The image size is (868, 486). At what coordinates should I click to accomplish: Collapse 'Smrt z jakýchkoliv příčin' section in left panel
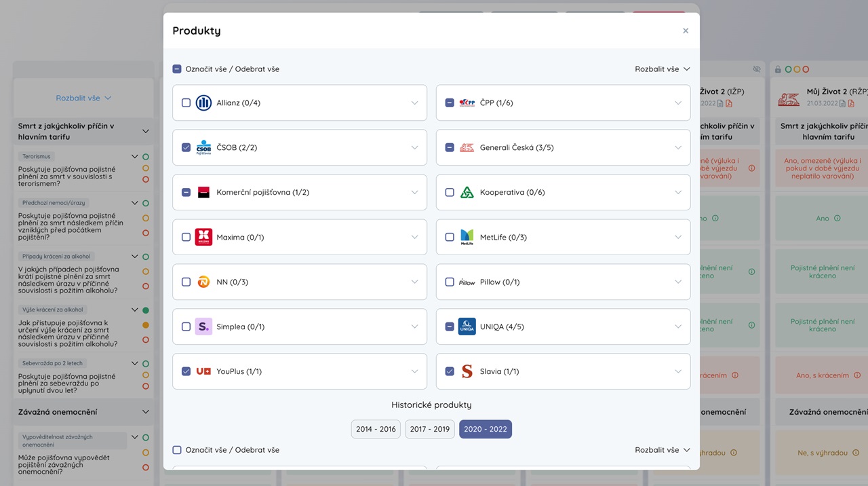[145, 131]
